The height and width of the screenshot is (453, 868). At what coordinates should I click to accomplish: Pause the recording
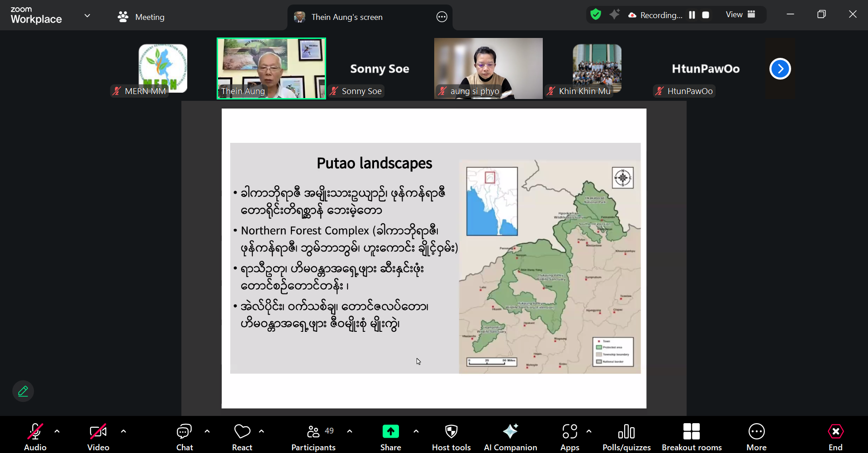tap(692, 15)
